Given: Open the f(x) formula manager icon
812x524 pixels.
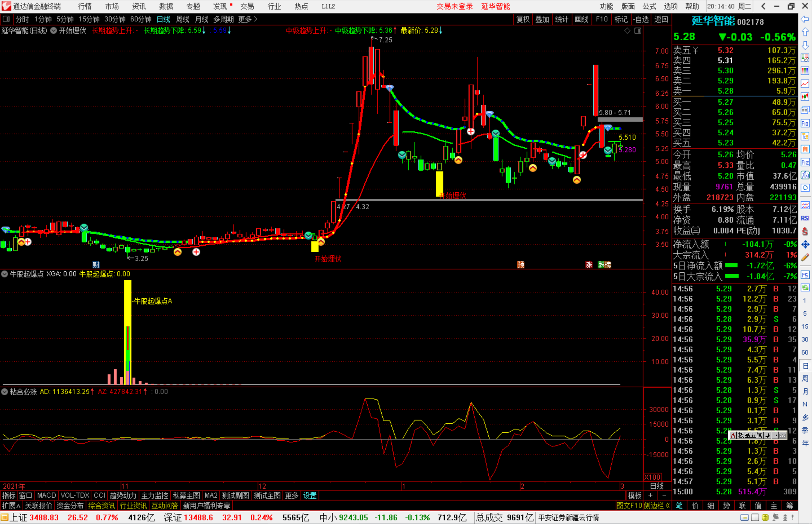Looking at the screenshot, I should click(x=805, y=175).
